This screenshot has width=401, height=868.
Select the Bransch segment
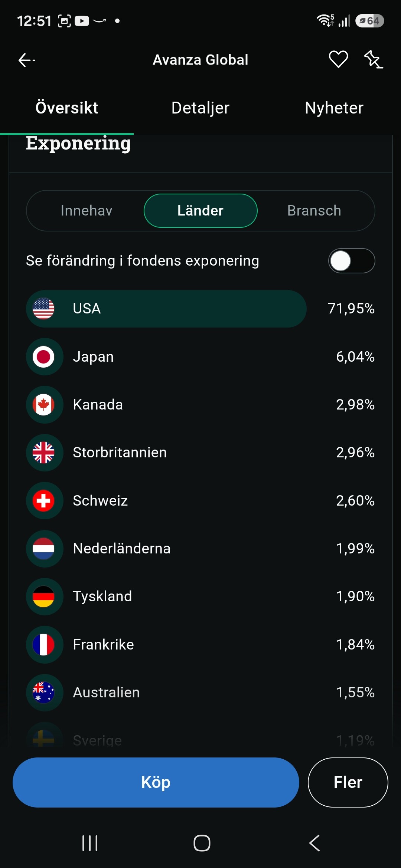pyautogui.click(x=314, y=211)
